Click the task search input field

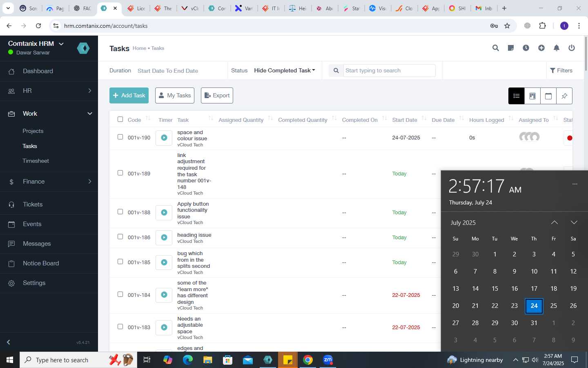pos(390,70)
